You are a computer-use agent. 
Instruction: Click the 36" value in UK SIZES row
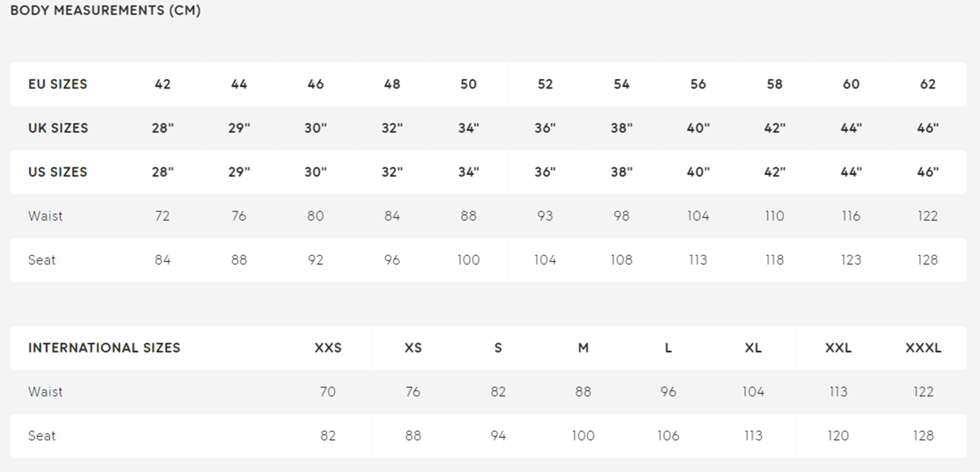545,129
